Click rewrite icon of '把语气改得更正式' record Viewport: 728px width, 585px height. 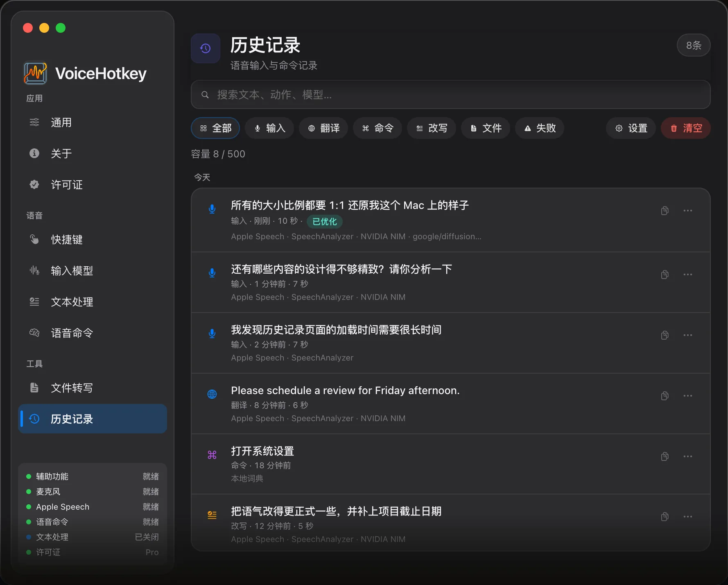point(212,515)
